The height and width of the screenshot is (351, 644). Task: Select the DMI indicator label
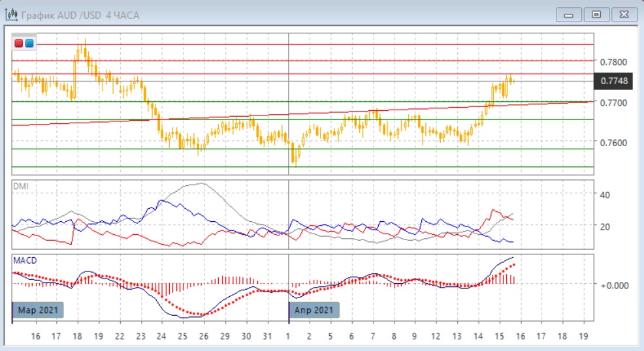click(21, 187)
